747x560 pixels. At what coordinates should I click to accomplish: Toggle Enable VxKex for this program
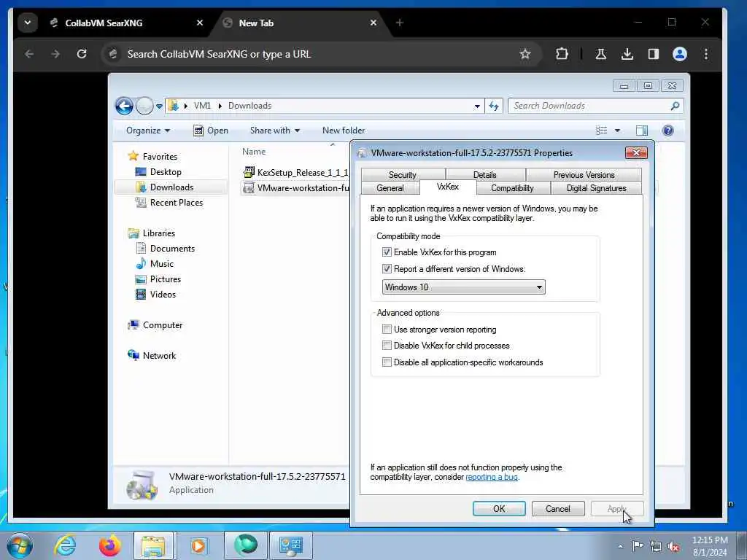coord(387,252)
